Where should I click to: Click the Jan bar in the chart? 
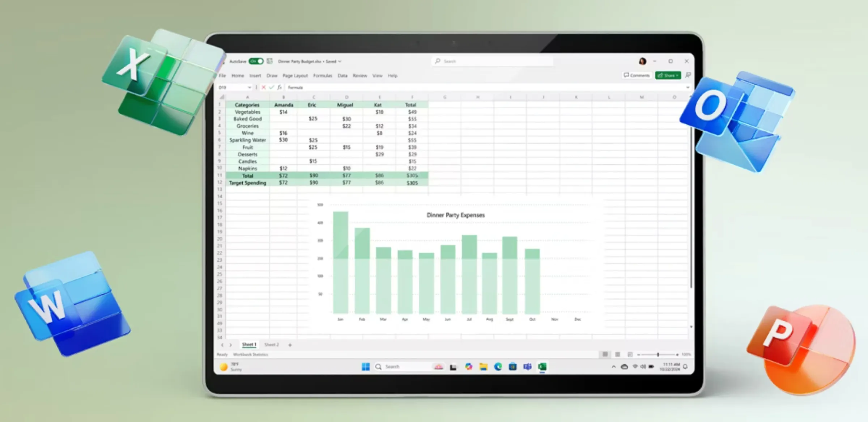coord(340,262)
